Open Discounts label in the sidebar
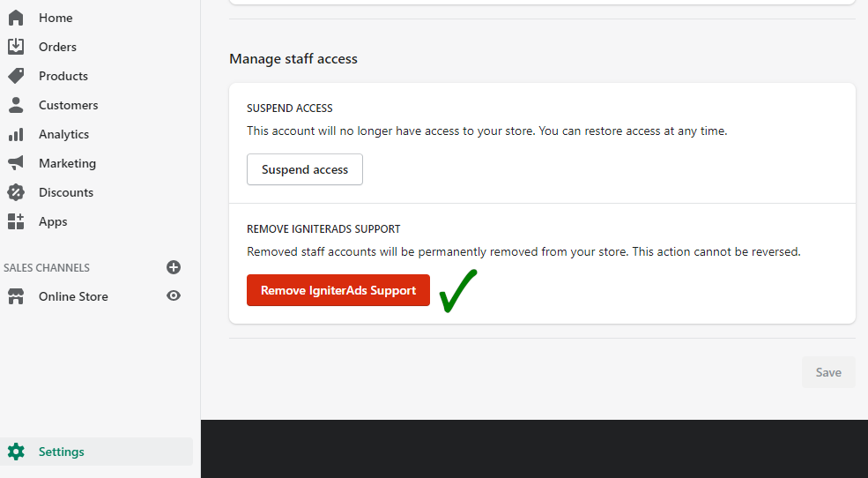868x478 pixels. coord(66,192)
